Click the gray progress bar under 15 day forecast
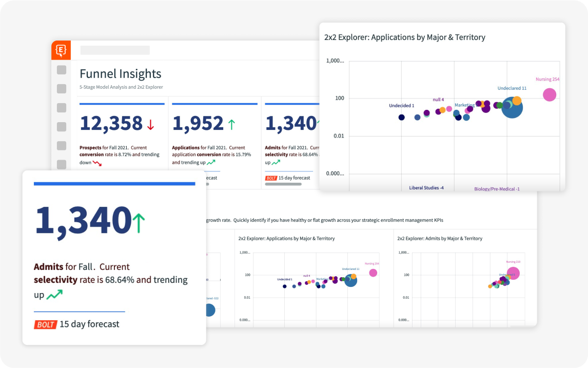 coord(283,184)
